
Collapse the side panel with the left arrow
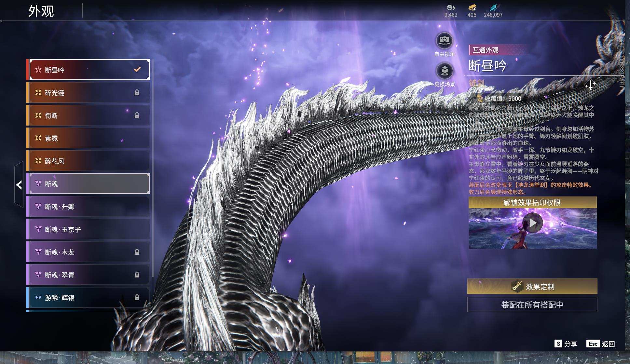pos(19,185)
